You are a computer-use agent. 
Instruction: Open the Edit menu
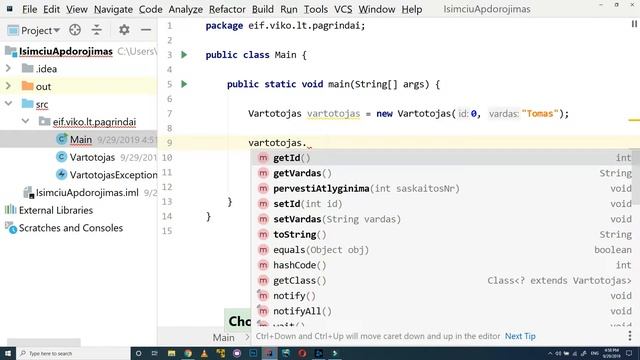coord(51,9)
